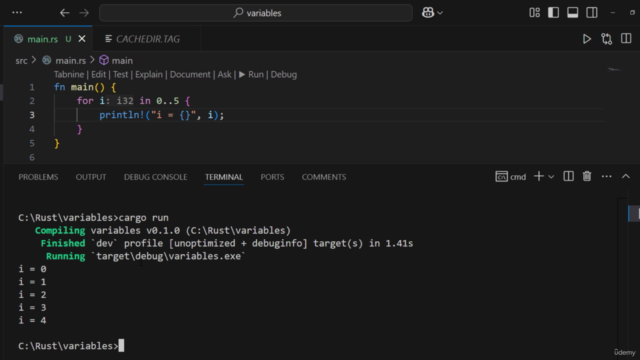The height and width of the screenshot is (360, 640).
Task: Open the COMMENTS panel tab
Action: [x=324, y=177]
